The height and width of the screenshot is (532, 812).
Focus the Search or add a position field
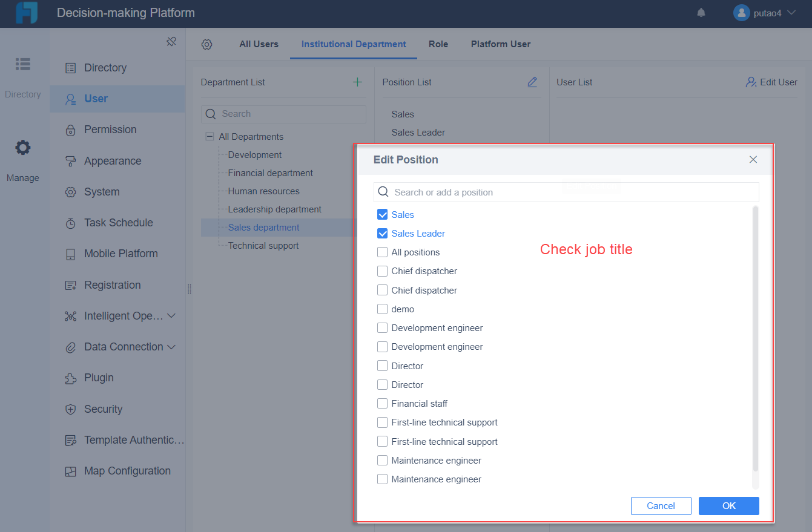point(566,192)
